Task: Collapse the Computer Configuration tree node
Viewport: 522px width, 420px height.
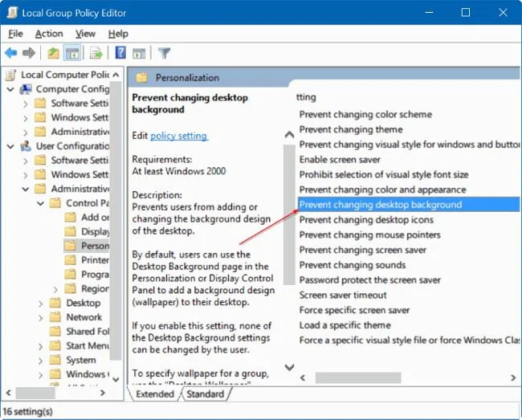Action: pyautogui.click(x=10, y=89)
